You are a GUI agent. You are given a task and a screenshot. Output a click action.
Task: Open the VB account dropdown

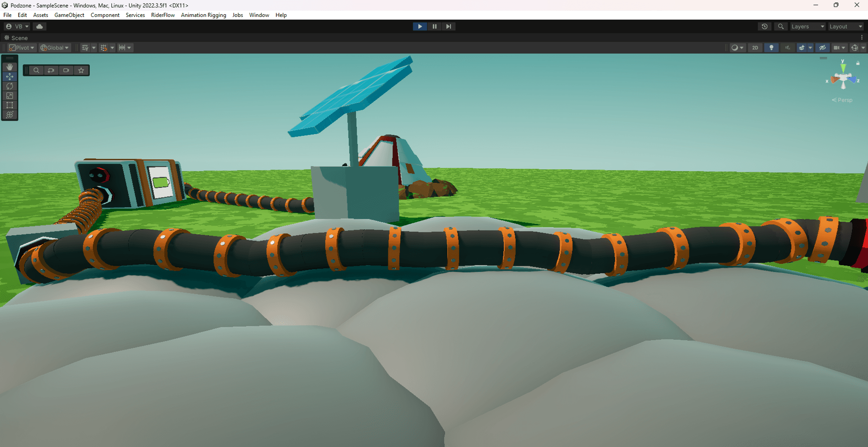(17, 26)
